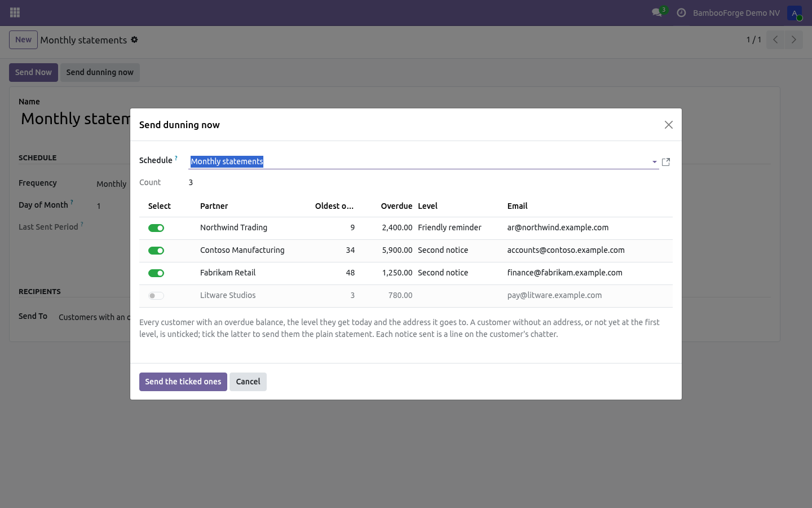Open the conversations messages icon
This screenshot has width=812, height=508.
coord(657,12)
